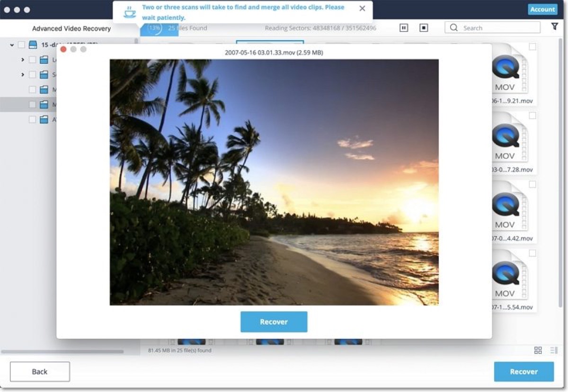This screenshot has height=392, width=568.
Task: Open the filter options
Action: (554, 27)
